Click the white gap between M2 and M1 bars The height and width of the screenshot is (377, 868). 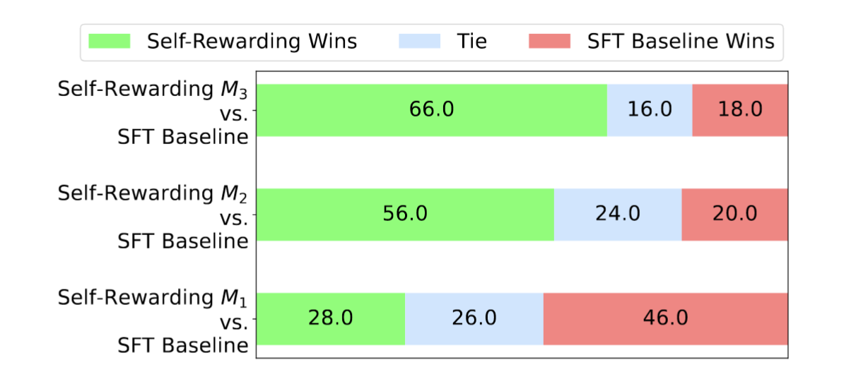pos(522,266)
